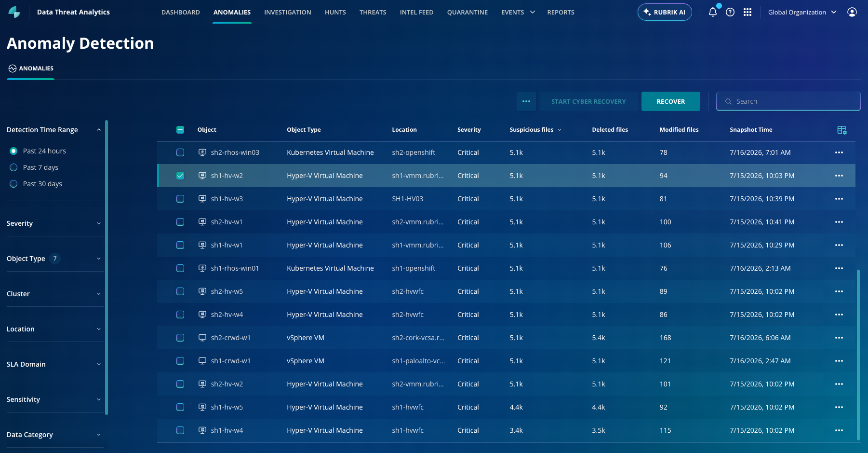Check the sh2-hv-w1 row checkbox

point(180,222)
